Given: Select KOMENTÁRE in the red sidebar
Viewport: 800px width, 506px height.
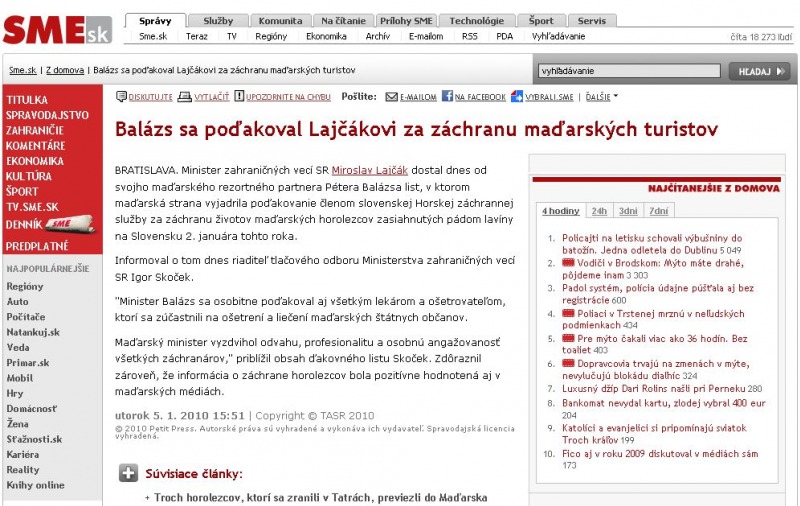Looking at the screenshot, I should pyautogui.click(x=35, y=145).
